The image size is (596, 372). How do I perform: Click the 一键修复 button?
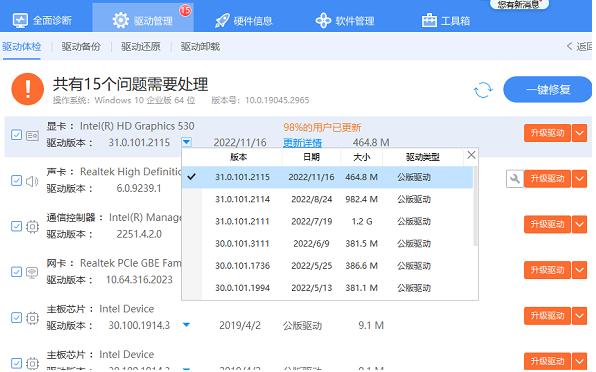coord(547,90)
